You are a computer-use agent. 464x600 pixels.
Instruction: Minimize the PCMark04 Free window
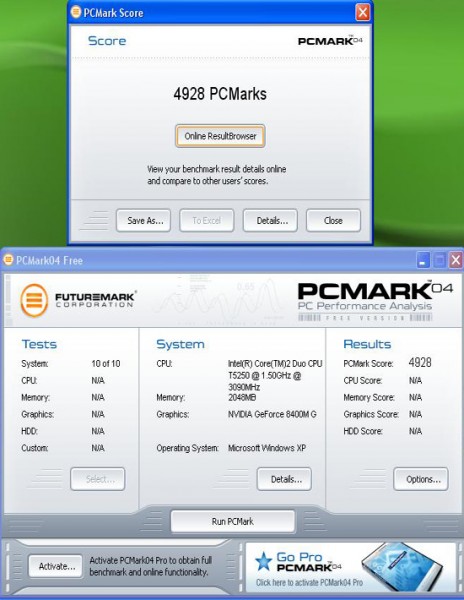click(x=423, y=261)
